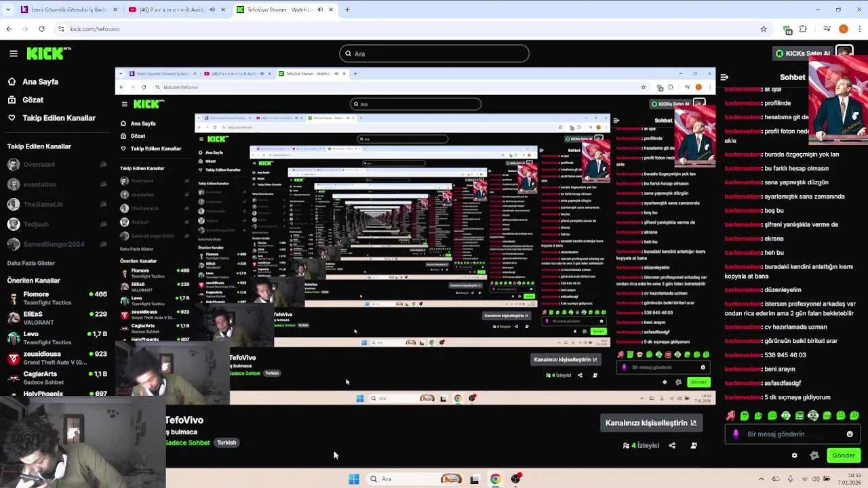Open zeusidiouss Grand Theft Auto channel
Viewport: 868px width, 488px height.
[x=58, y=358]
